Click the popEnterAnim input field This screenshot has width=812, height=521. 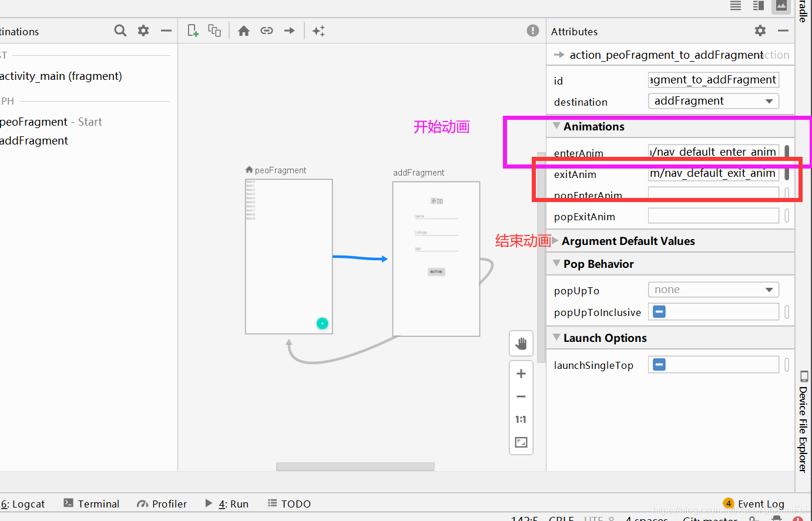[x=714, y=194]
